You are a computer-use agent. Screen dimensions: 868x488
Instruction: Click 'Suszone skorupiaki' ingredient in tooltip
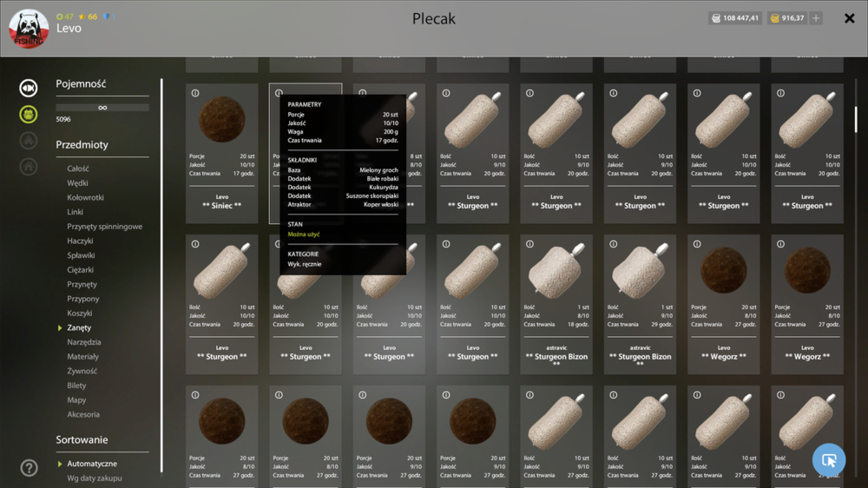372,195
